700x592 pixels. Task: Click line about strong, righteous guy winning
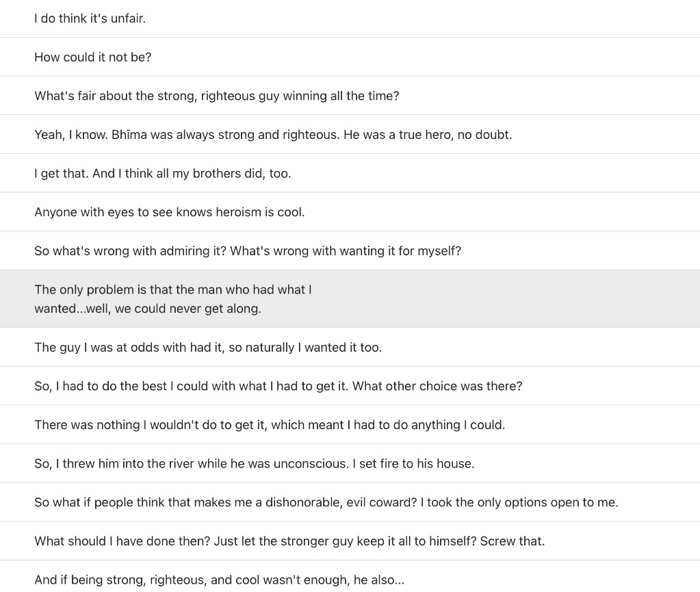point(350,96)
